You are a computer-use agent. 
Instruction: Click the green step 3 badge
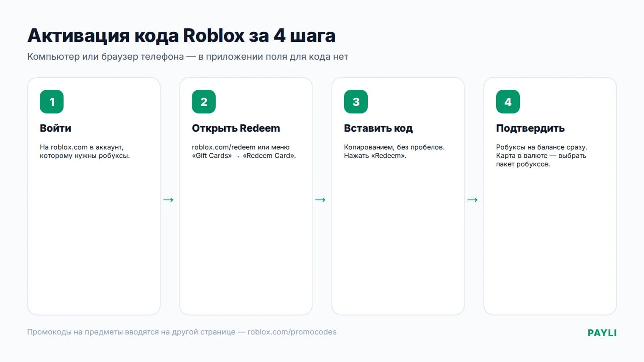356,102
